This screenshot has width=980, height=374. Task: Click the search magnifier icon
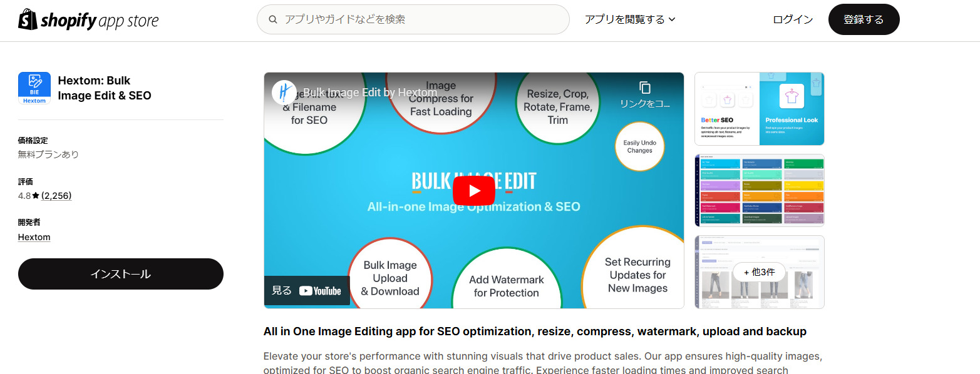[273, 19]
